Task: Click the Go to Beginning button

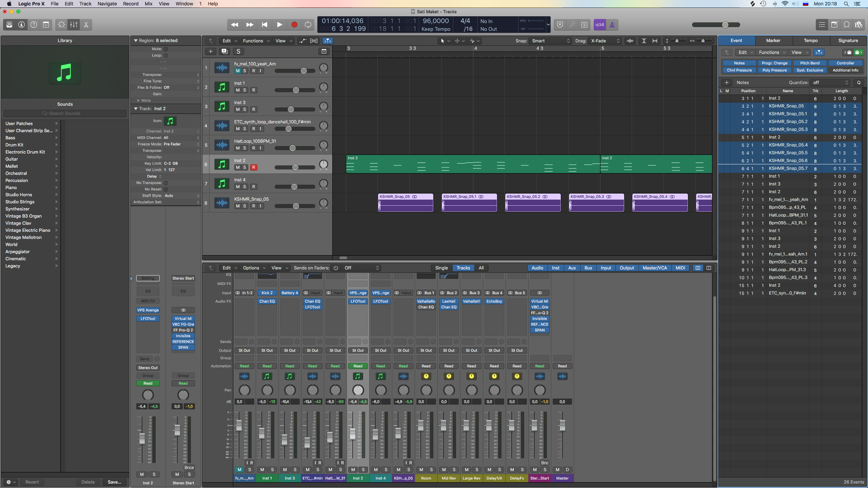Action: click(264, 25)
